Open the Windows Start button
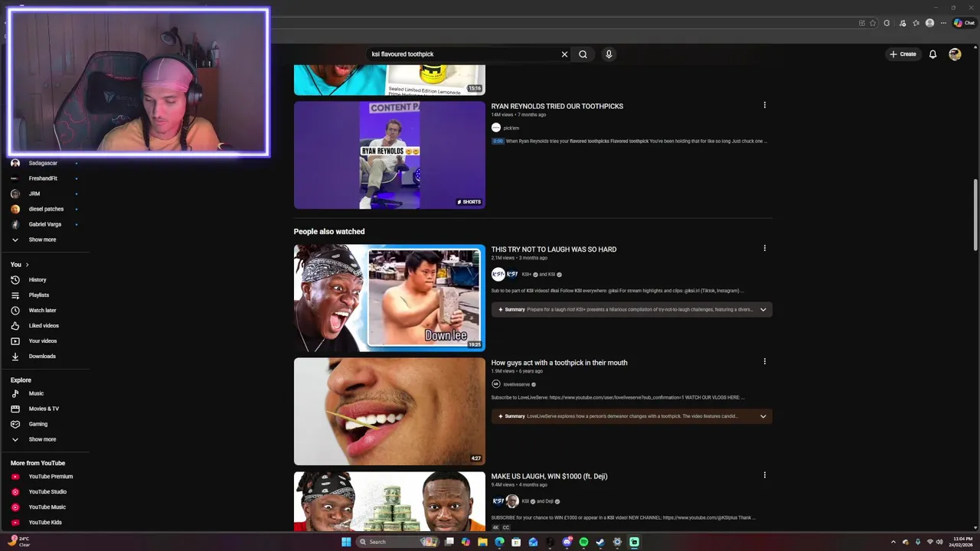Viewport: 980px width, 551px height. click(345, 542)
